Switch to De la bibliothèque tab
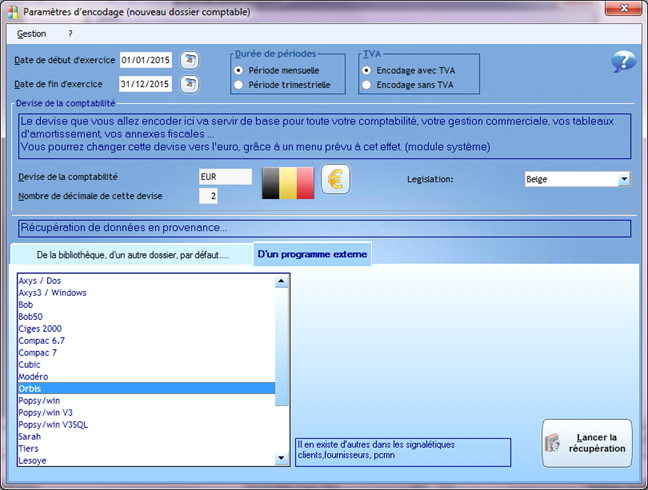This screenshot has height=490, width=648. [132, 255]
